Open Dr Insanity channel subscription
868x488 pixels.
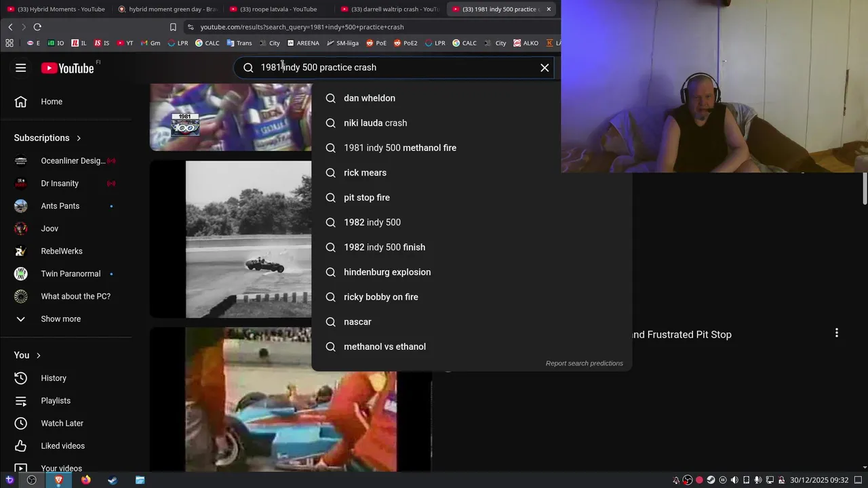tap(66, 184)
